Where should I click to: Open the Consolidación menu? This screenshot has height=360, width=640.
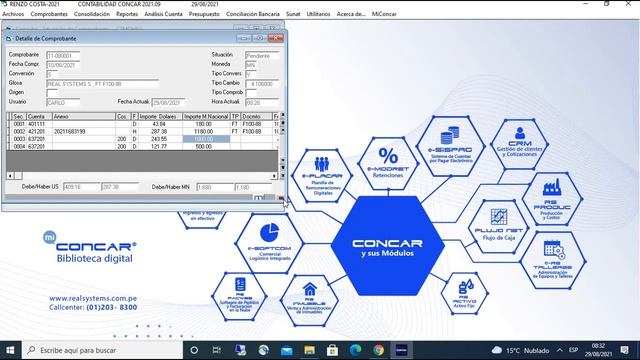tap(92, 14)
